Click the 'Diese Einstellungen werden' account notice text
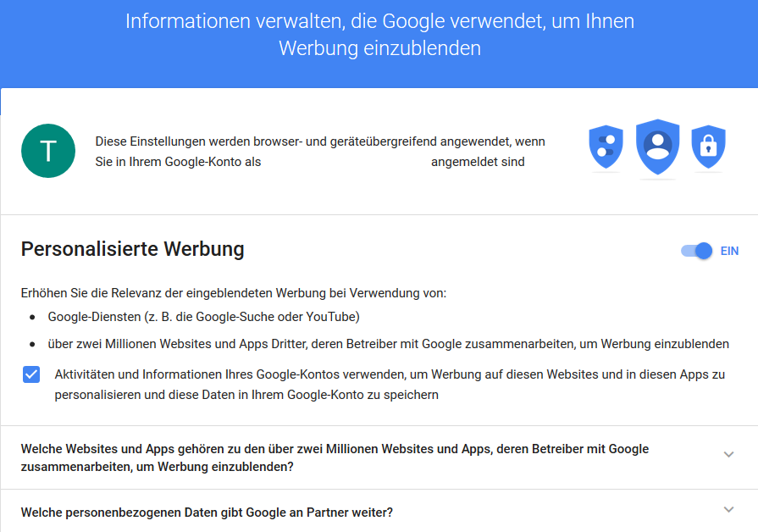Image resolution: width=758 pixels, height=532 pixels. click(320, 152)
